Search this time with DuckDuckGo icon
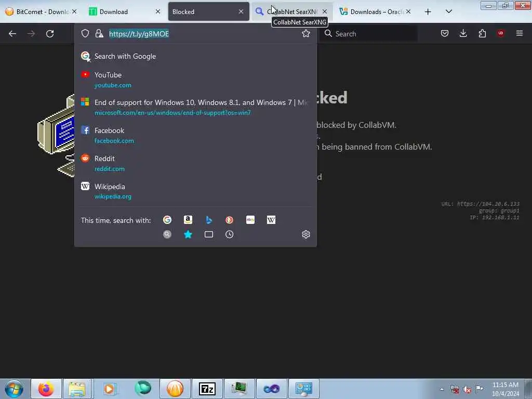532x399 pixels. pyautogui.click(x=229, y=220)
